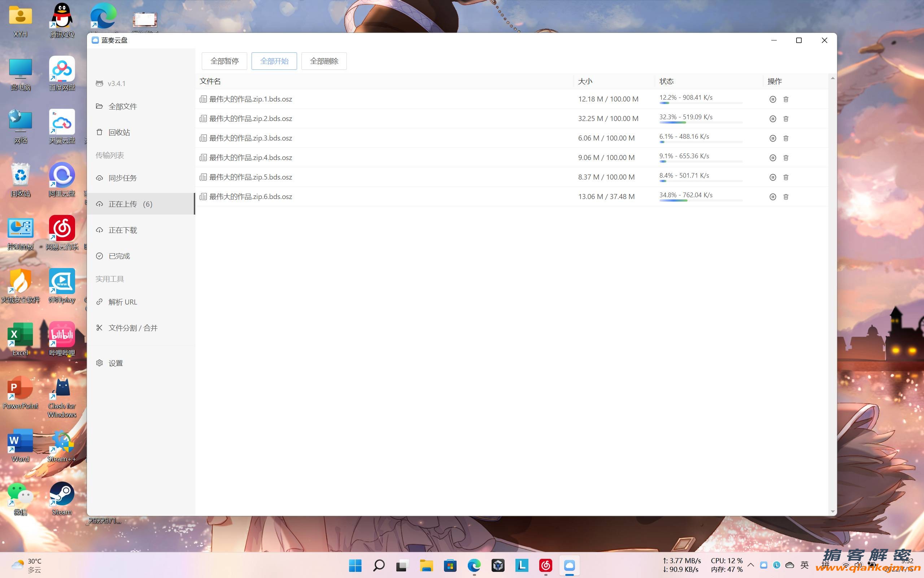Click the list scrollbar down arrow

pyautogui.click(x=832, y=512)
